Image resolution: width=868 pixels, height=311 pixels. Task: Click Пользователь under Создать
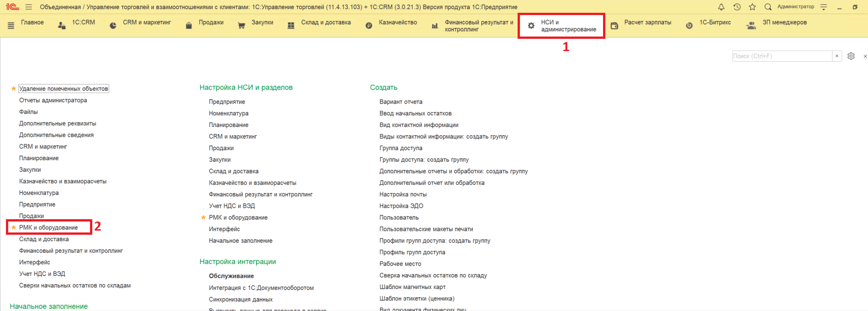[399, 218]
